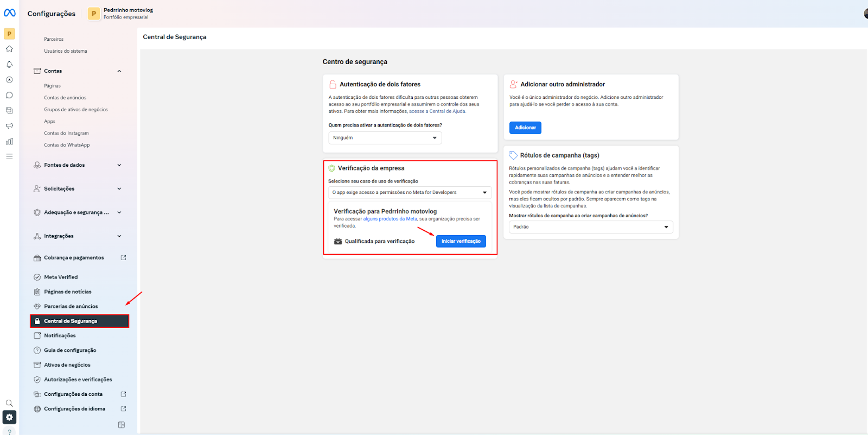Click the megaphone ads icon
Screen dimensions: 868x435
9,126
